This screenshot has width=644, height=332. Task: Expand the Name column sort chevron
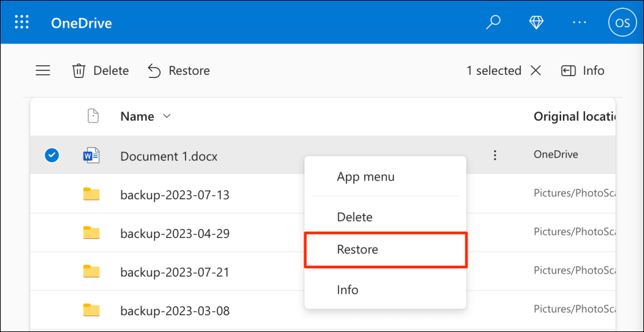tap(167, 116)
